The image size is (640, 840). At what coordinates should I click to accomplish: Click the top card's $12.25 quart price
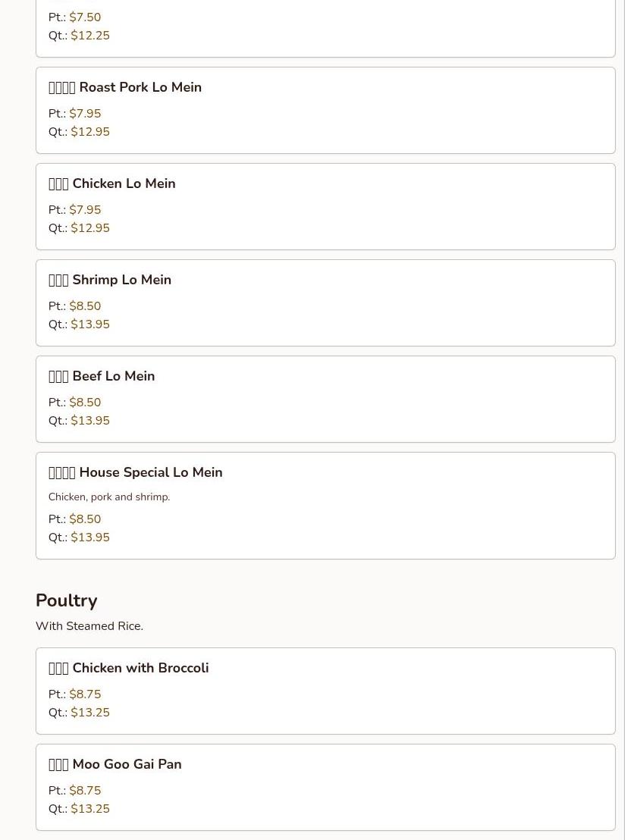click(x=90, y=36)
